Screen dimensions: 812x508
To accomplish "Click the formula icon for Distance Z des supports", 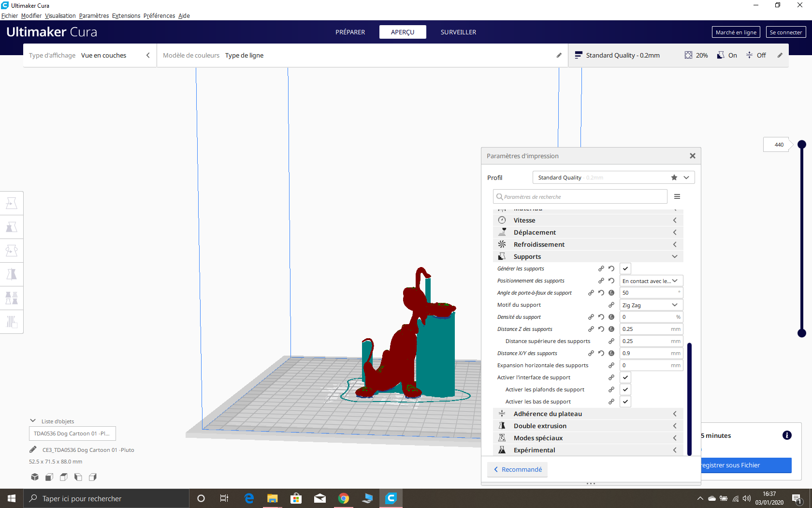I will 611,329.
